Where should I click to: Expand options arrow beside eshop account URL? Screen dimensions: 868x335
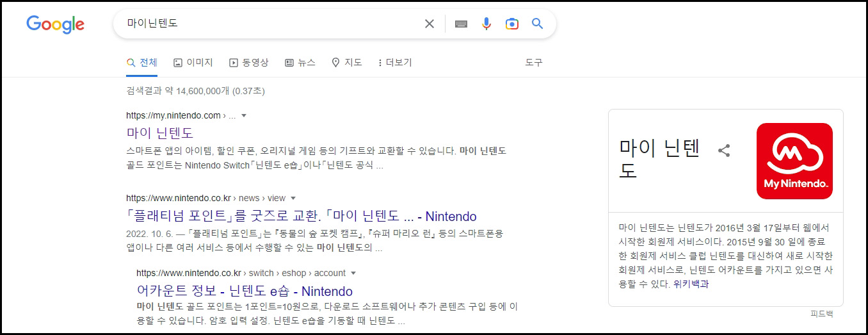click(x=353, y=273)
